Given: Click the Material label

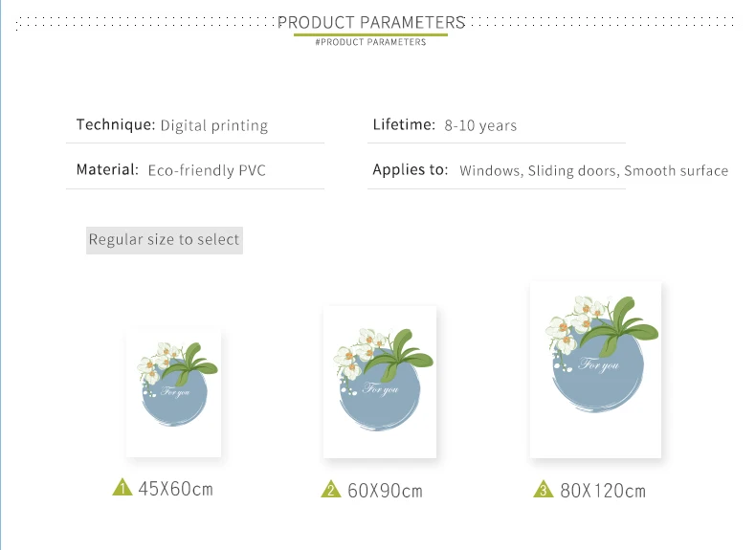Looking at the screenshot, I should [x=107, y=169].
